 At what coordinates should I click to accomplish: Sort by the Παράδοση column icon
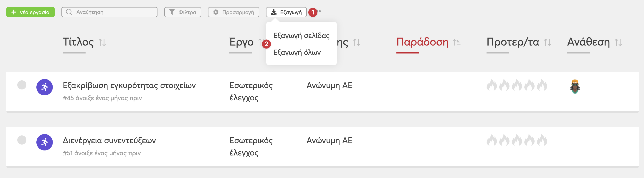pyautogui.click(x=457, y=42)
